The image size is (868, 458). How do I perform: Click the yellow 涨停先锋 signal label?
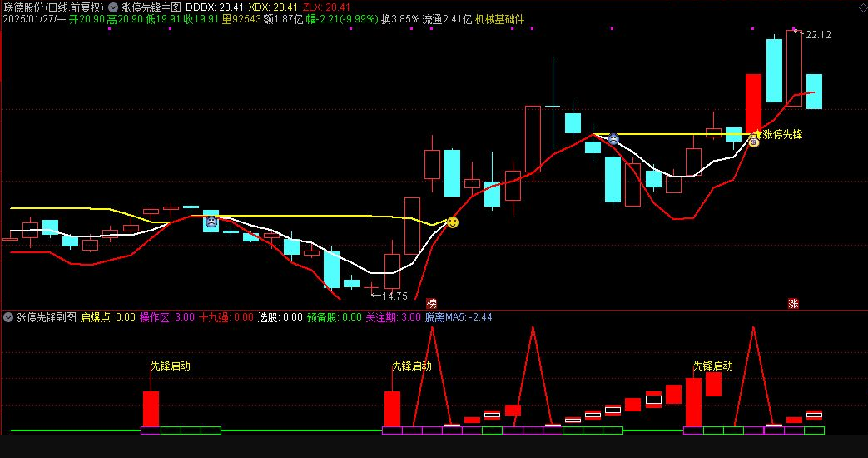pyautogui.click(x=783, y=134)
